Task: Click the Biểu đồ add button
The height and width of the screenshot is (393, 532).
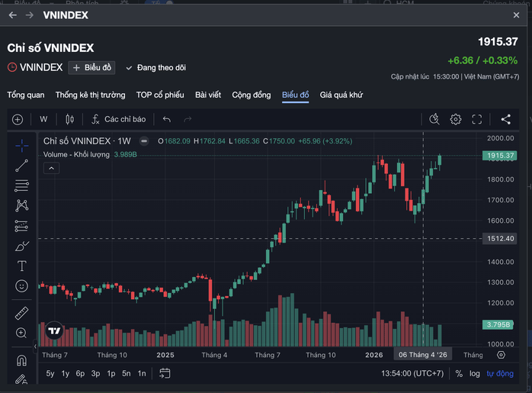Action: [92, 68]
